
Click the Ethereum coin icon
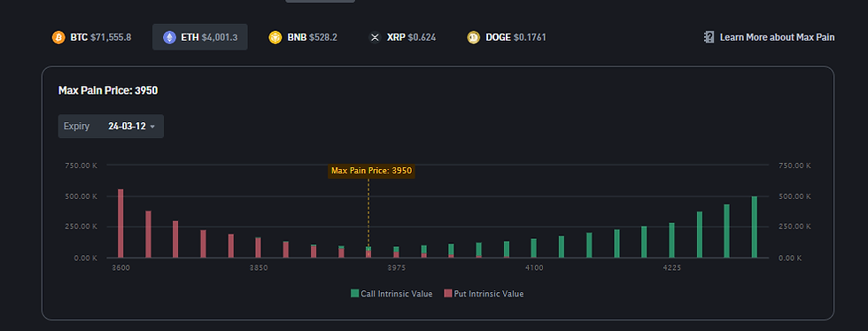click(x=169, y=37)
